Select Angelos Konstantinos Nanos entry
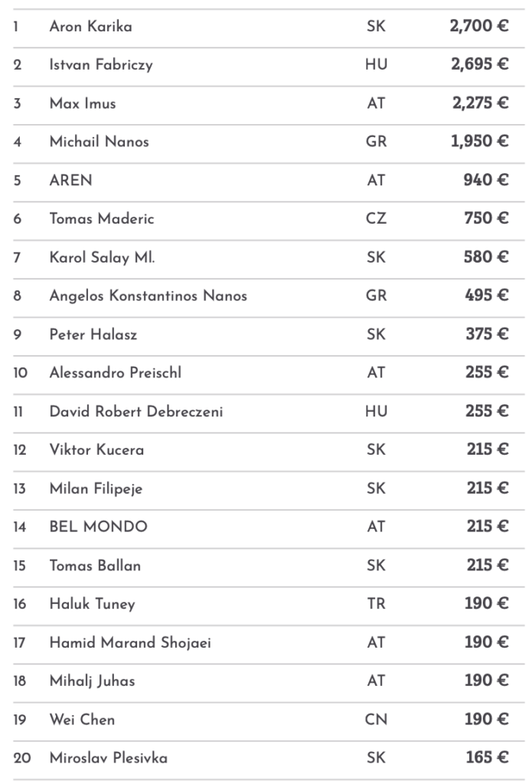Viewport: 532px width, 784px height. coord(149,296)
